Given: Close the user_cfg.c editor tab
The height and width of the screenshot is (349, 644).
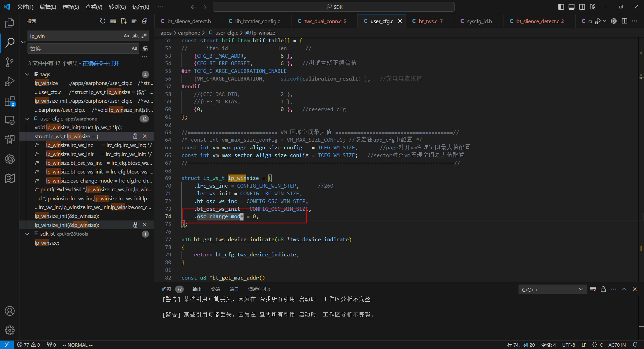Looking at the screenshot, I should coord(400,21).
